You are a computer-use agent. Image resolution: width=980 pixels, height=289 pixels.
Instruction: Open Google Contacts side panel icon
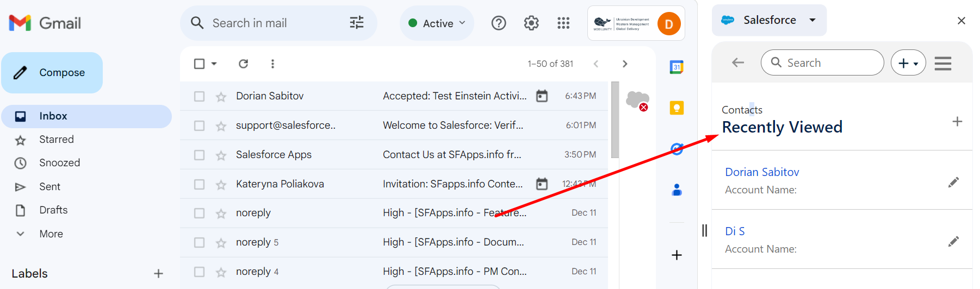click(677, 190)
